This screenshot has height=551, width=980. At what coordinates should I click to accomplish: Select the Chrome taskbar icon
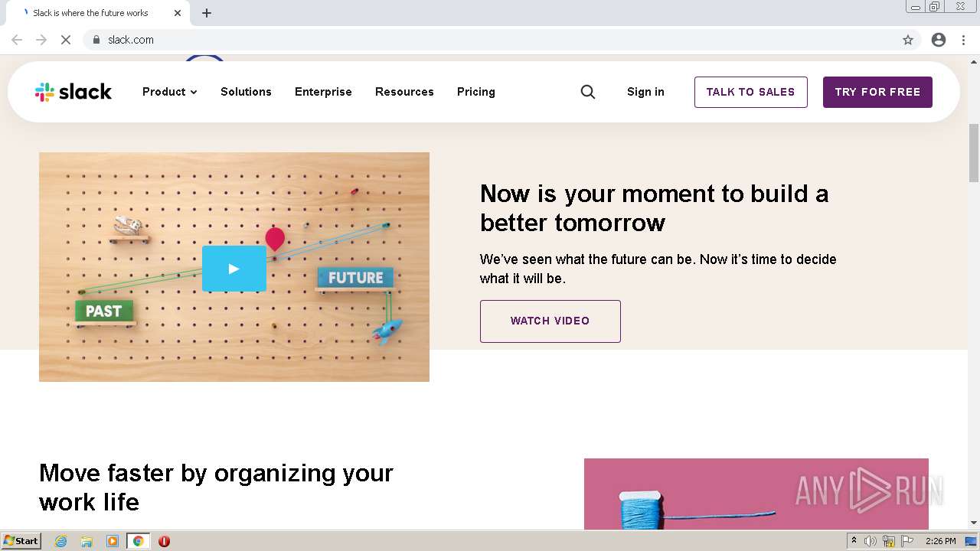139,541
